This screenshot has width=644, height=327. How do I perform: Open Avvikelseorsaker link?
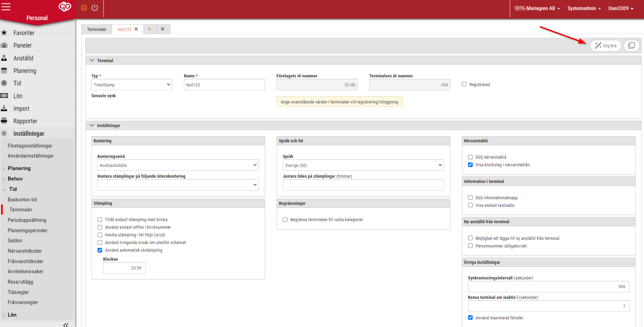coord(25,271)
